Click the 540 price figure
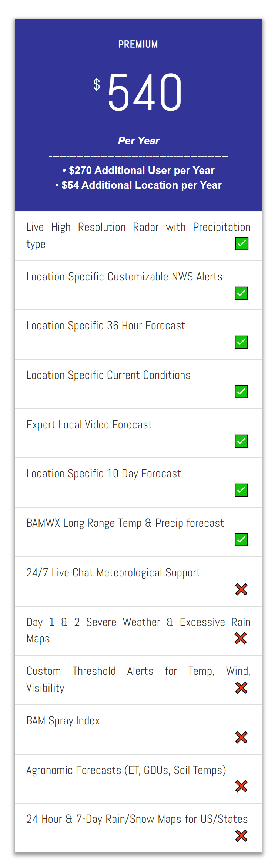The height and width of the screenshot is (868, 278). (x=145, y=92)
